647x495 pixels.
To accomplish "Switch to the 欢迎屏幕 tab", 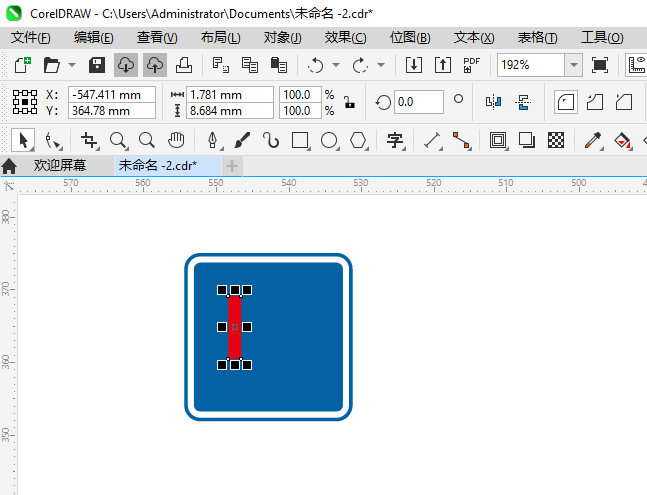I will click(60, 165).
